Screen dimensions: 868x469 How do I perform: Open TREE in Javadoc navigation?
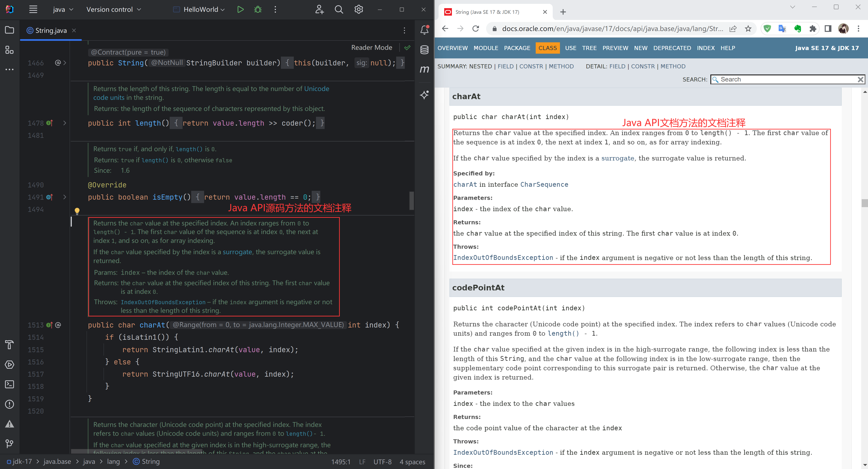pos(589,48)
